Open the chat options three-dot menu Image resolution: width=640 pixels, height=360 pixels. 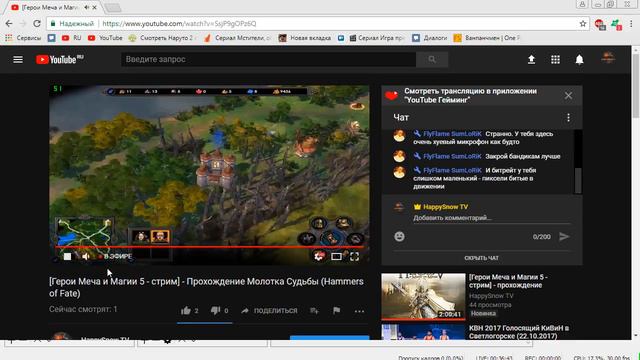click(x=568, y=118)
